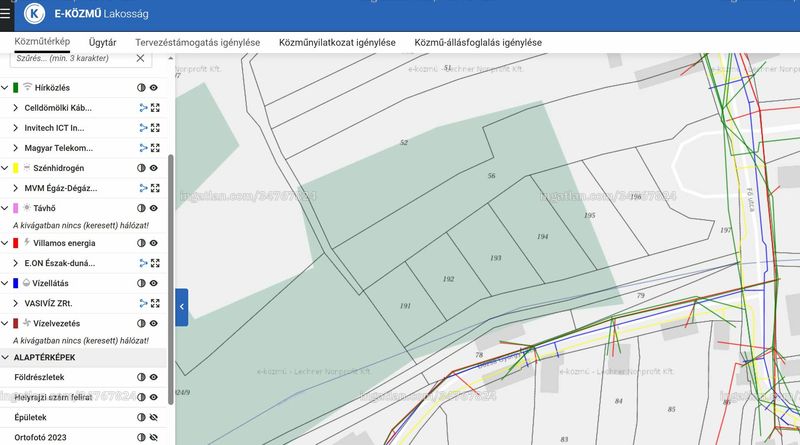Click parcel number 193 on the map

click(x=495, y=258)
